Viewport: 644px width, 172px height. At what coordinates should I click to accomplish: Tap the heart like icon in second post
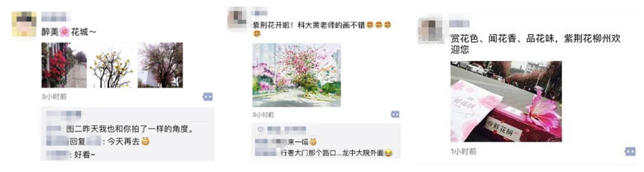[260, 130]
